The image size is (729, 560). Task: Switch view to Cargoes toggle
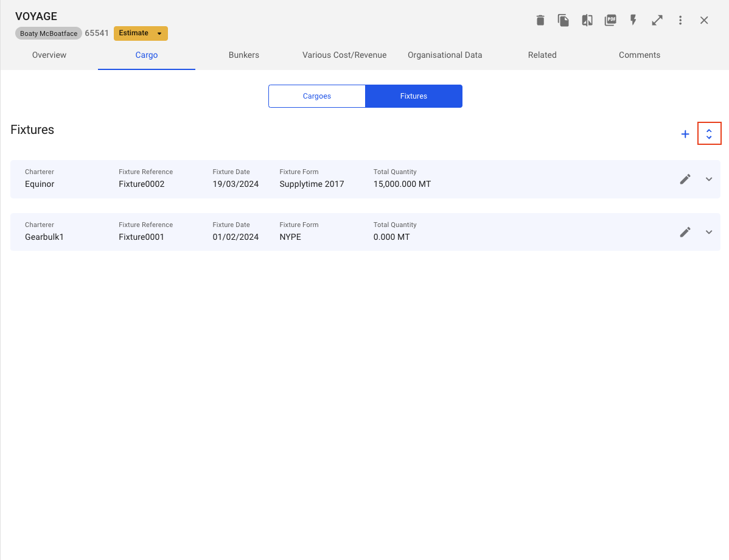coord(317,96)
